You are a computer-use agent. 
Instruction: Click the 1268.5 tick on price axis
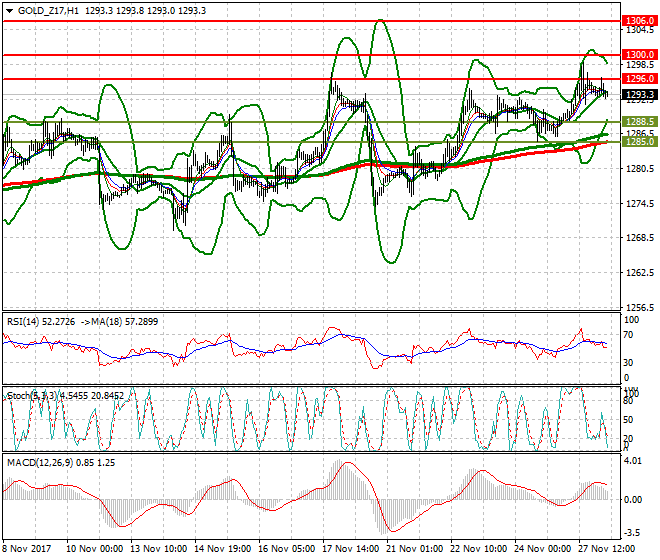click(638, 238)
